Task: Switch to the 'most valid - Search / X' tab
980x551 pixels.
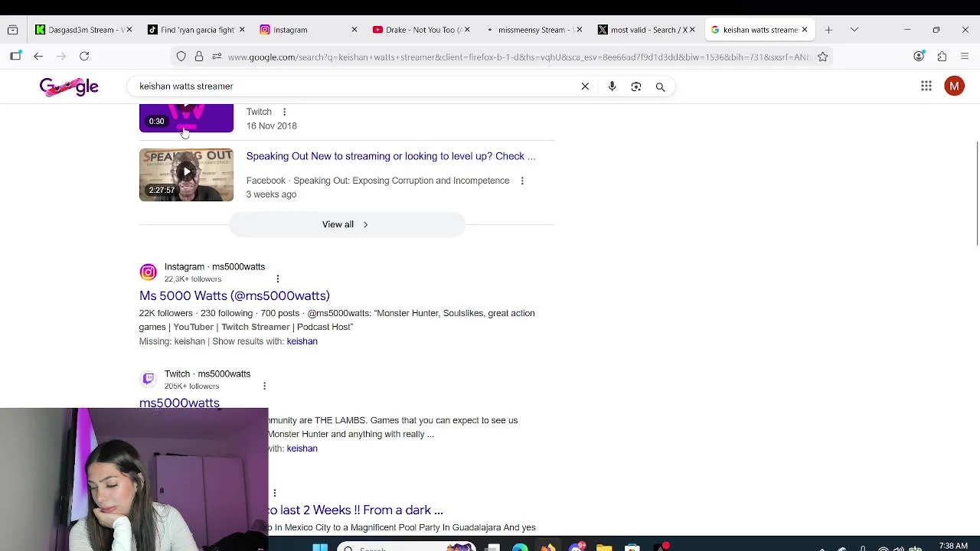Action: coord(645,30)
